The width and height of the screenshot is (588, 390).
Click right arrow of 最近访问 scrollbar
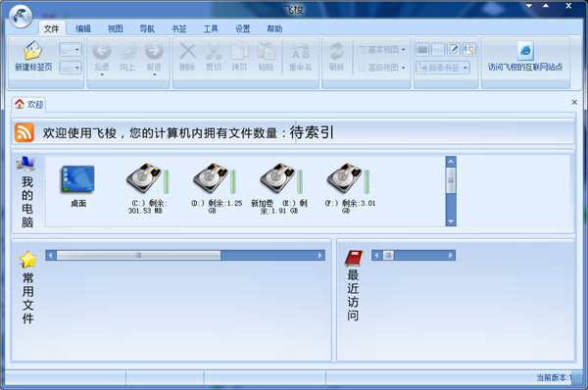pyautogui.click(x=451, y=256)
